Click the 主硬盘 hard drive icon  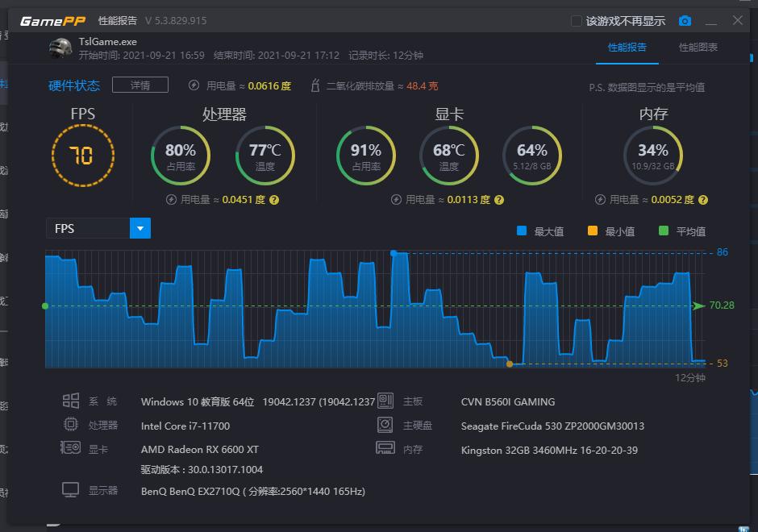coord(385,425)
